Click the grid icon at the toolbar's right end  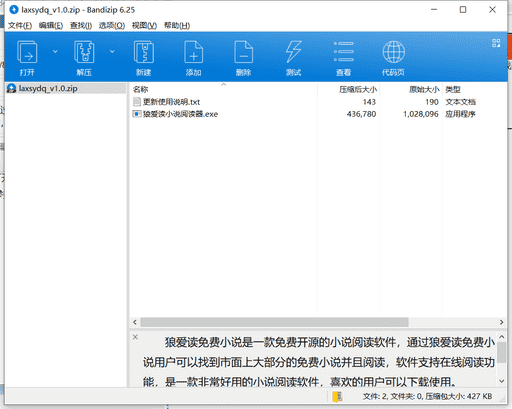pyautogui.click(x=496, y=43)
